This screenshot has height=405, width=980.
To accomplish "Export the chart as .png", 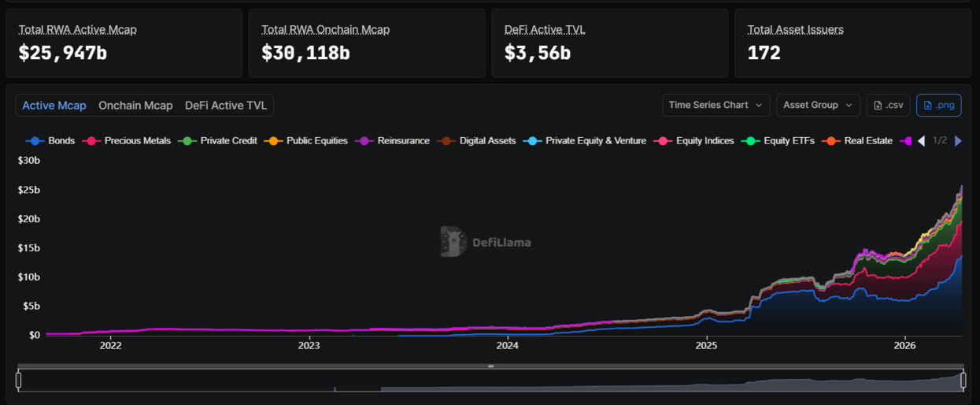I will pos(938,105).
